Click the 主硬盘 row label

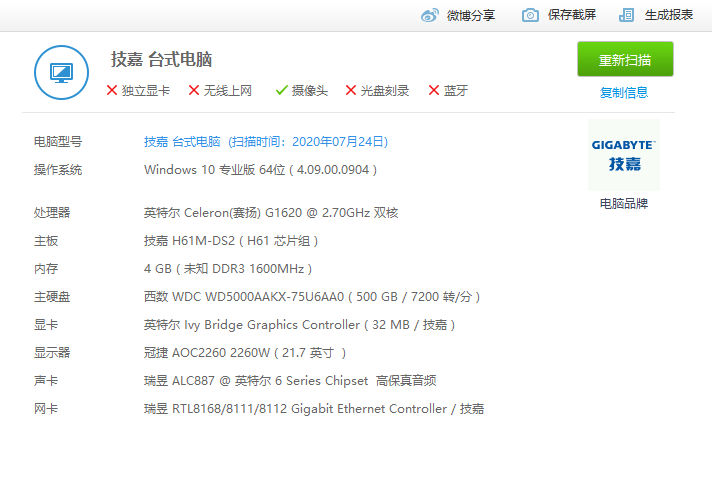pyautogui.click(x=52, y=297)
